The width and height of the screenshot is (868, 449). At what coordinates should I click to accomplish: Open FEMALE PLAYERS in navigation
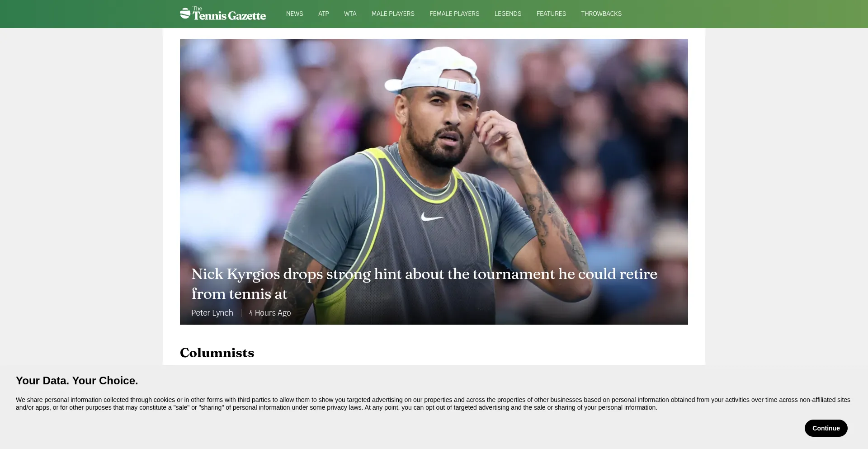click(454, 14)
